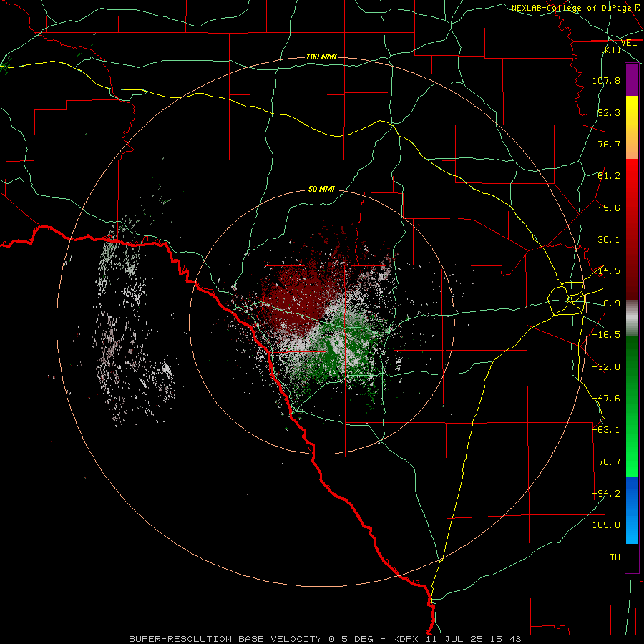Click the red segment of the color bar

(x=632, y=229)
